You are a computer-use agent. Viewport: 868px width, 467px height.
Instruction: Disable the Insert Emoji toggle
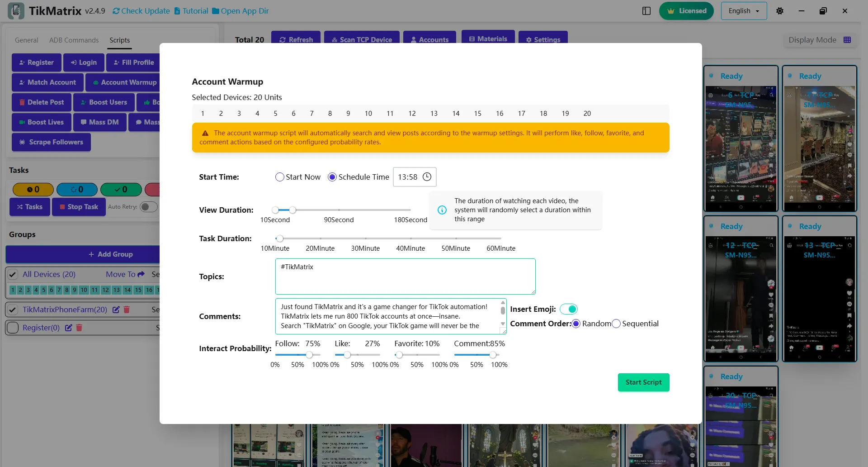569,309
